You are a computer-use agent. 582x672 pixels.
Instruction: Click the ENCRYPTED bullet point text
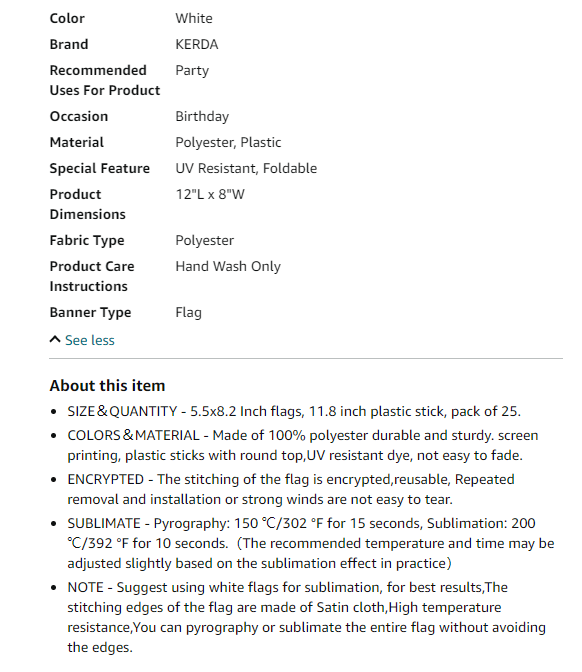point(291,489)
